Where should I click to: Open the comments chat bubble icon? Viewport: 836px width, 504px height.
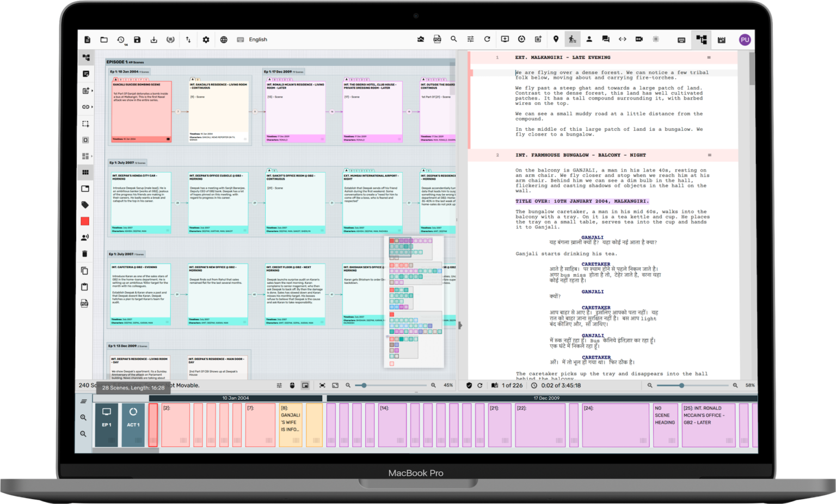pos(606,39)
